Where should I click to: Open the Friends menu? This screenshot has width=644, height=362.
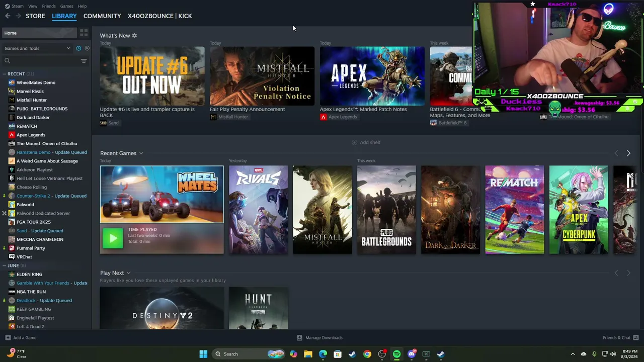[x=49, y=6]
